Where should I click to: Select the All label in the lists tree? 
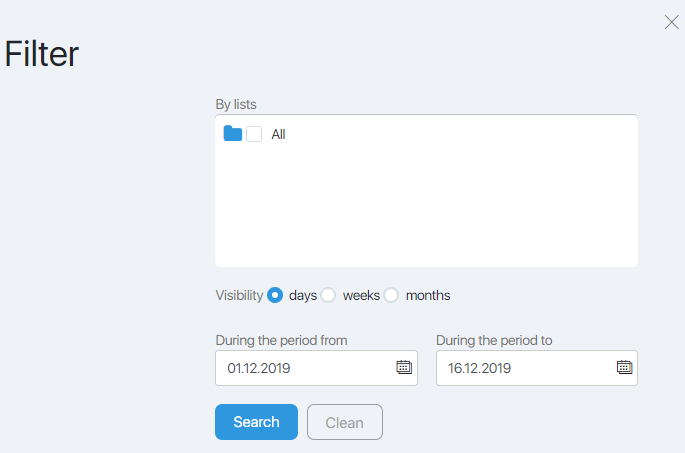(278, 134)
